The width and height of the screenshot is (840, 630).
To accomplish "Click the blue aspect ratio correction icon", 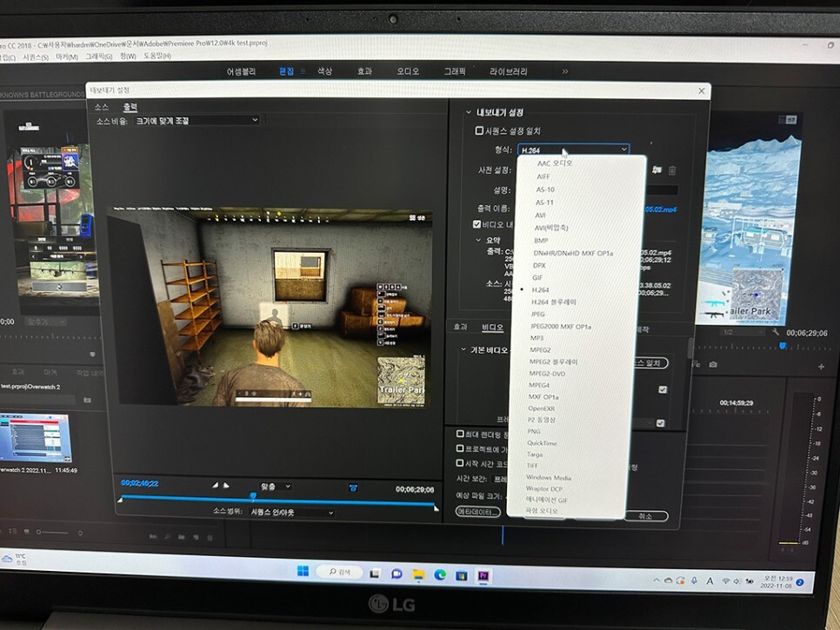I will (353, 487).
